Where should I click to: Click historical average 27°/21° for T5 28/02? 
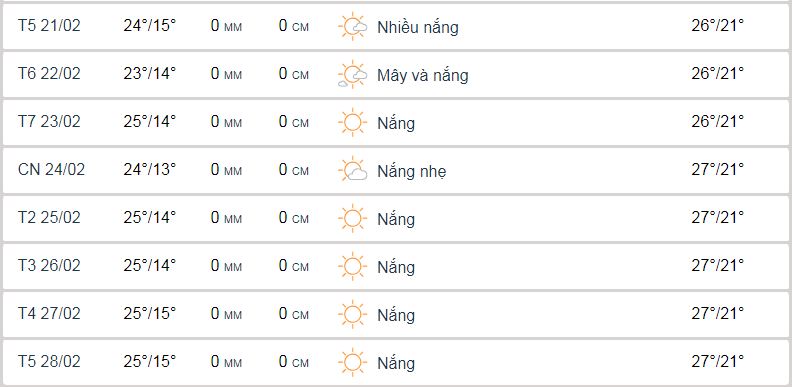[717, 361]
